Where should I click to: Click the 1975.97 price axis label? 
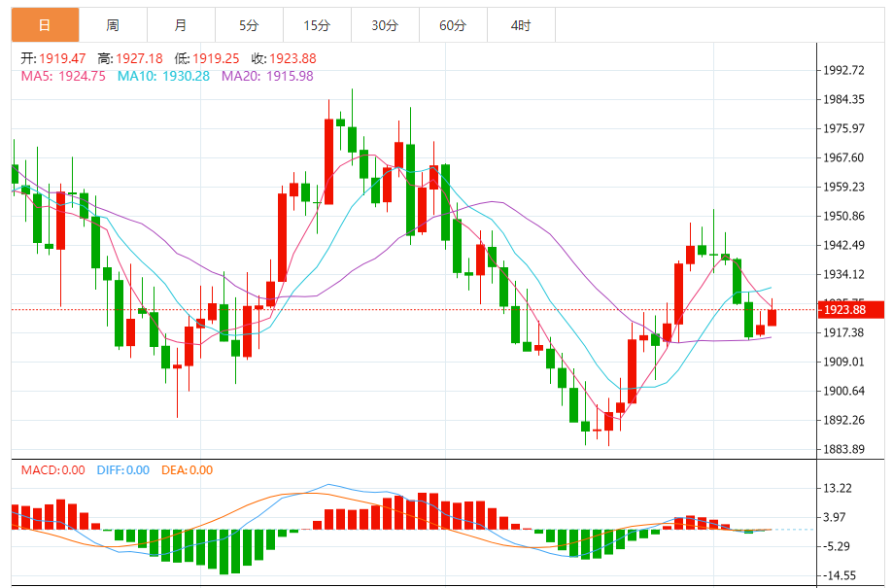pos(843,128)
